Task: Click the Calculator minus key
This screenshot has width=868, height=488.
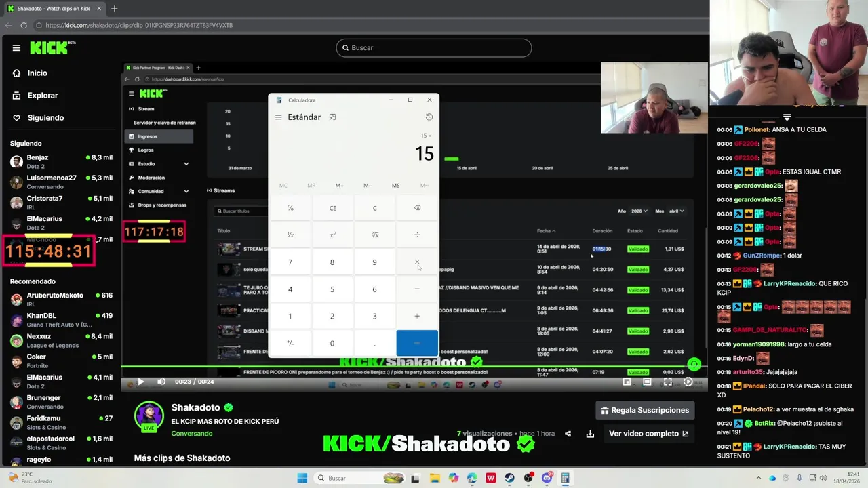Action: (417, 289)
